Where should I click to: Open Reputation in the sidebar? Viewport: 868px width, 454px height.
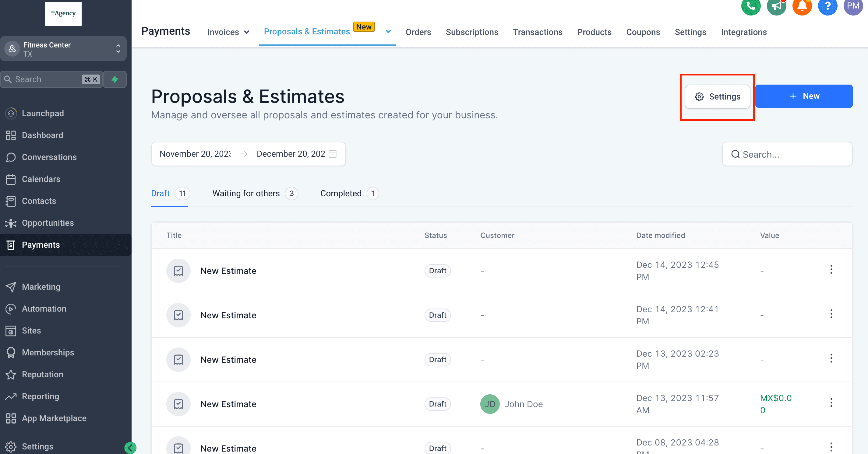click(x=42, y=374)
